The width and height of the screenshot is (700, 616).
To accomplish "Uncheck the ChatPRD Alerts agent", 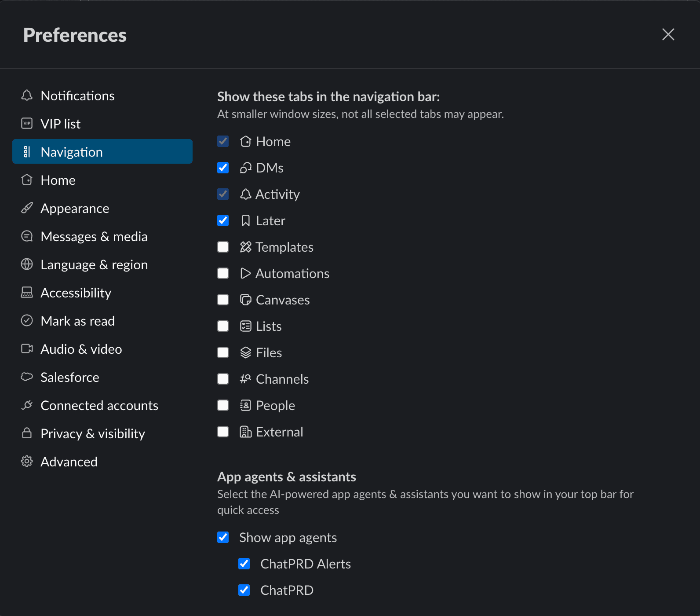I will click(x=244, y=564).
